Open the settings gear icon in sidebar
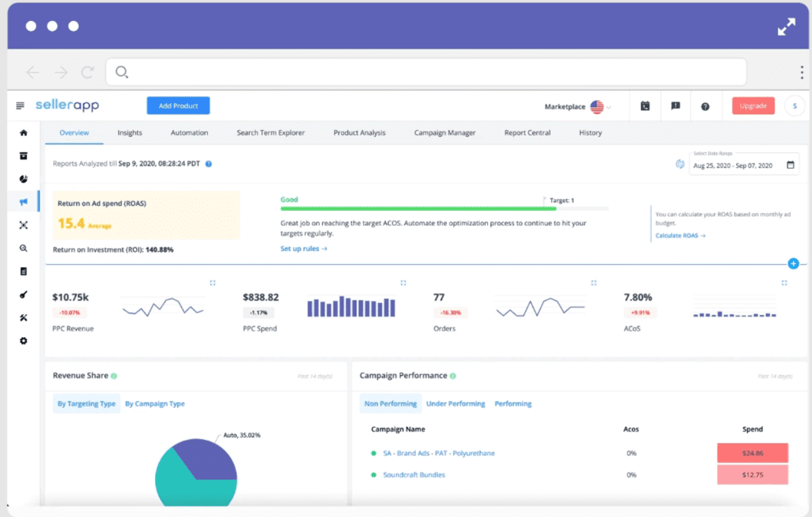812x517 pixels. pyautogui.click(x=24, y=341)
